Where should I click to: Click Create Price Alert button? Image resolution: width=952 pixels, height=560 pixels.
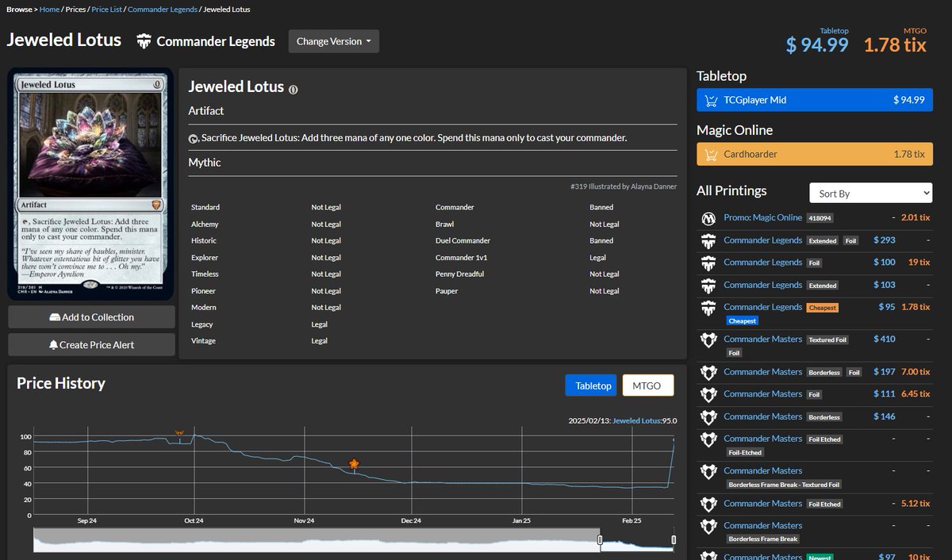click(92, 345)
